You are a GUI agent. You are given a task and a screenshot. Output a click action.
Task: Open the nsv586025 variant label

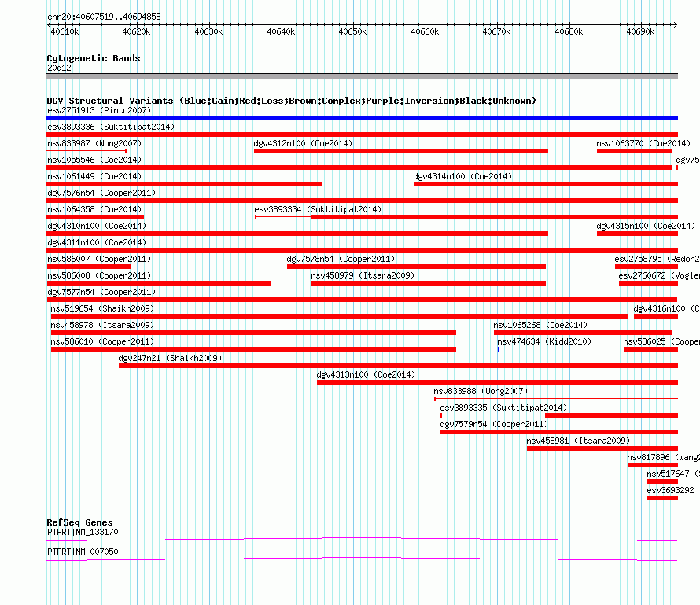pyautogui.click(x=661, y=341)
